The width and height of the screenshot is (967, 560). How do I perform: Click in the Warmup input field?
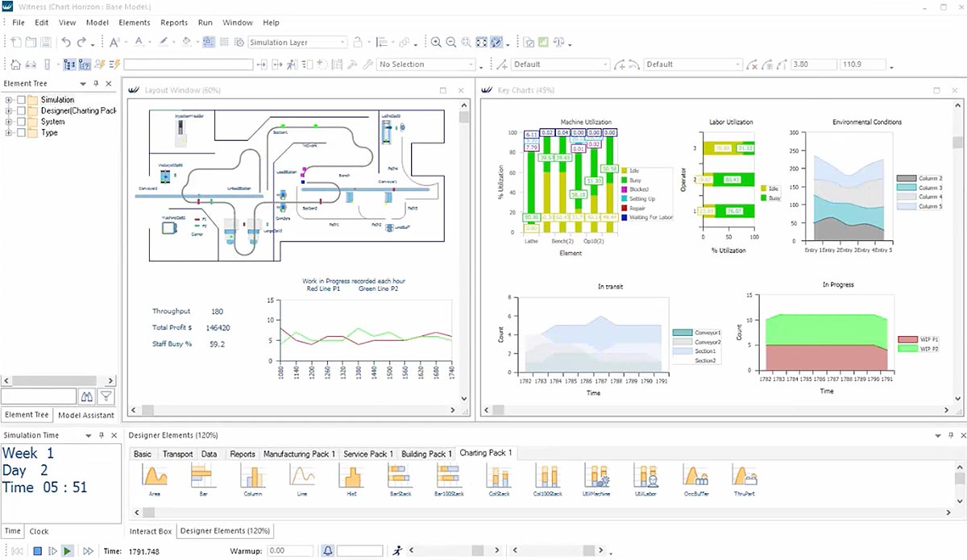pyautogui.click(x=290, y=551)
